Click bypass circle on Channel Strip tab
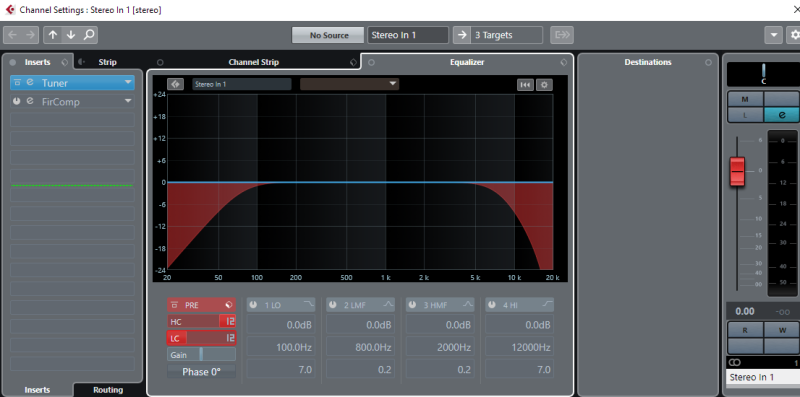The height and width of the screenshot is (397, 800). point(160,62)
